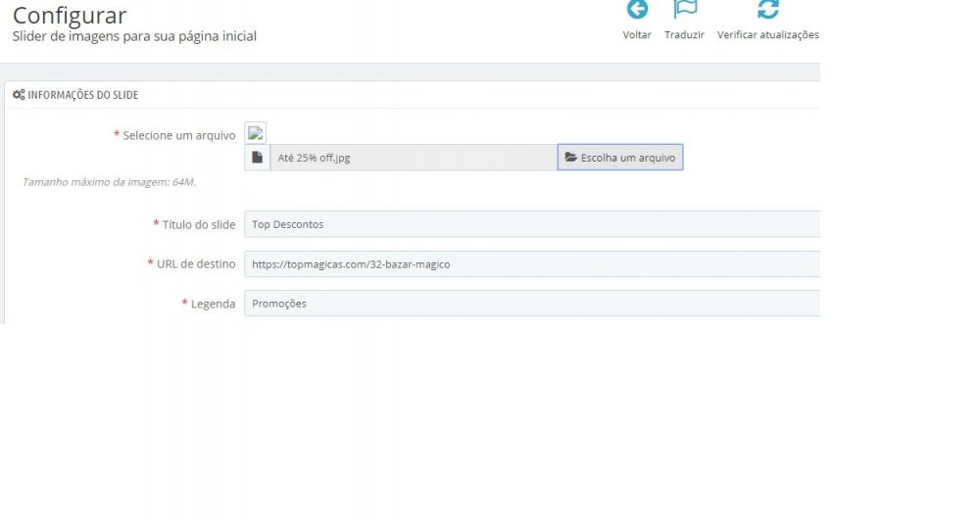Go back with the Voltar arrow icon
The width and height of the screenshot is (980, 517).
coord(637,10)
